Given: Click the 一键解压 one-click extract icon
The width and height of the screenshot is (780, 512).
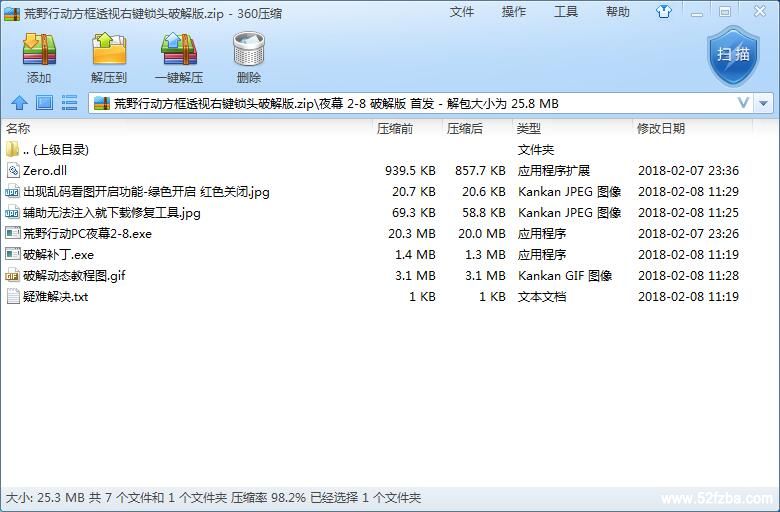Looking at the screenshot, I should coord(179,50).
